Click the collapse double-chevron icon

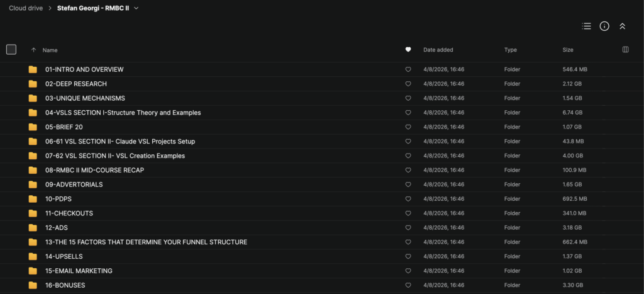click(622, 26)
